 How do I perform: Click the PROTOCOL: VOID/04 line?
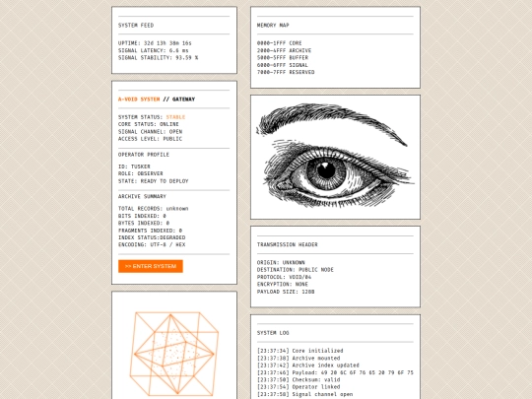pyautogui.click(x=284, y=277)
